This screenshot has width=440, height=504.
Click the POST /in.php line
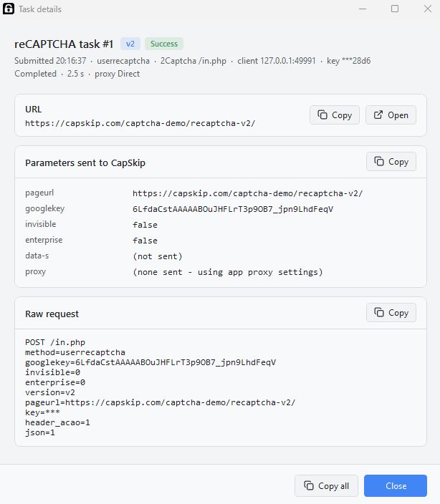(x=55, y=342)
